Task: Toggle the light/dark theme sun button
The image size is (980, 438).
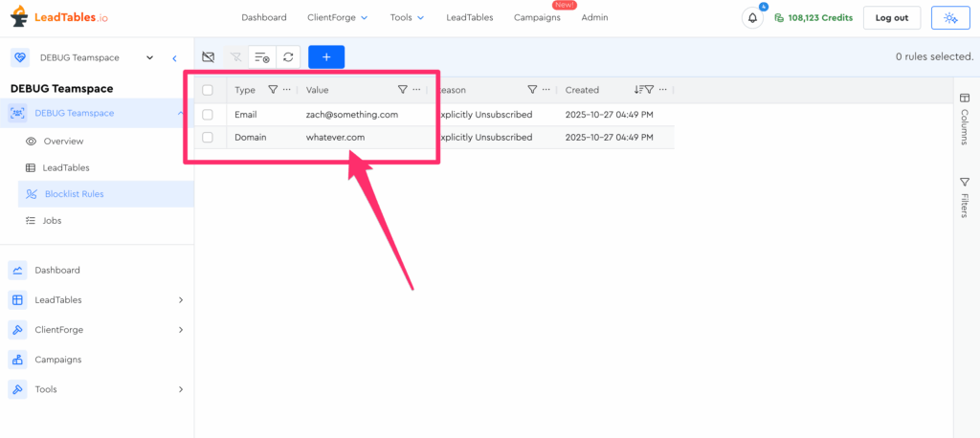Action: (949, 18)
